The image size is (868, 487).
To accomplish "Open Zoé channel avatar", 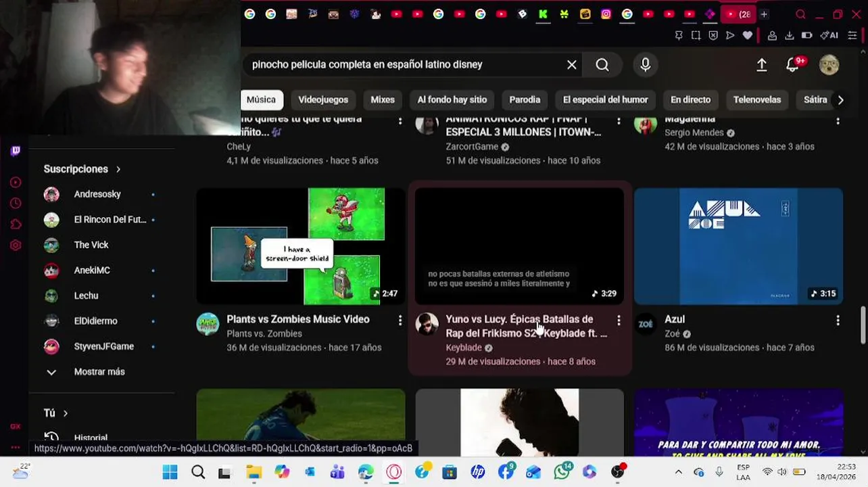I will point(646,324).
